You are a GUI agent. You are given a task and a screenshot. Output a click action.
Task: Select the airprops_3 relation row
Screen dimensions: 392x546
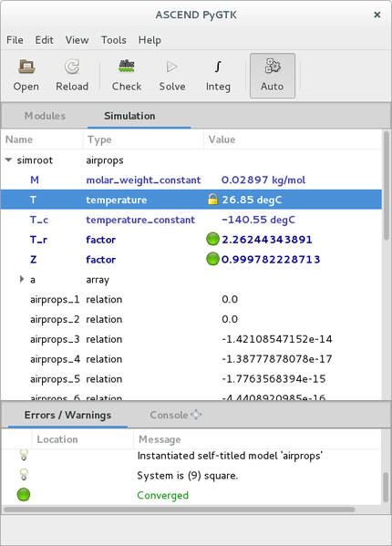click(x=191, y=339)
